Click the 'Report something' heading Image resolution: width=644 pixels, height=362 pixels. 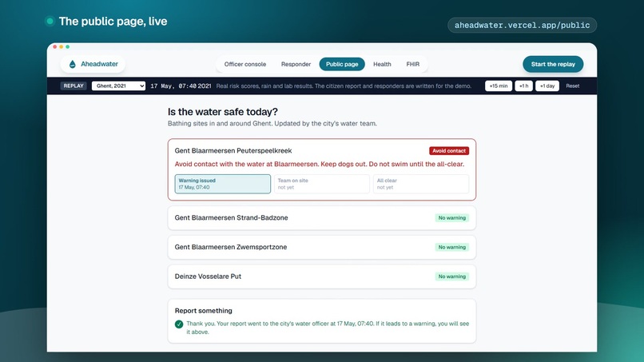pos(203,311)
